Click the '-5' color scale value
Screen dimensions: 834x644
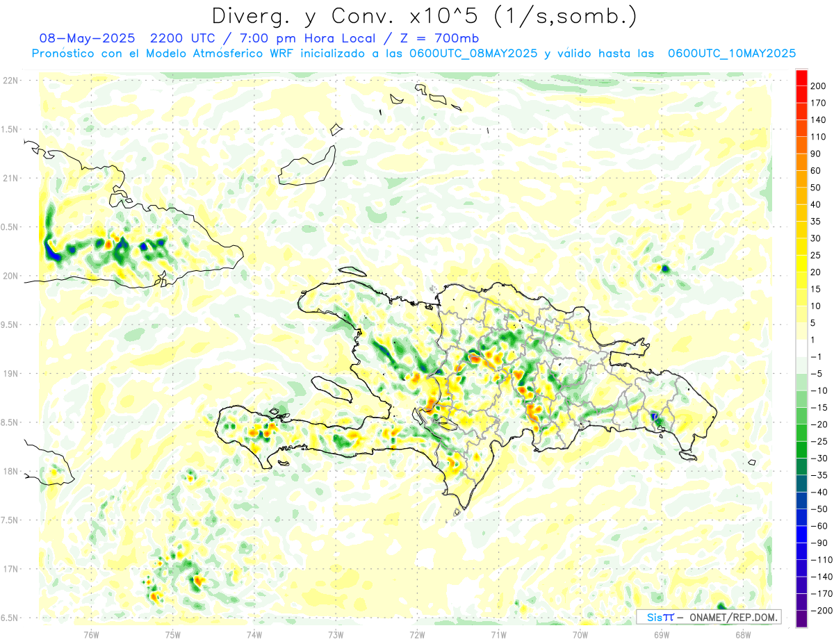click(816, 374)
